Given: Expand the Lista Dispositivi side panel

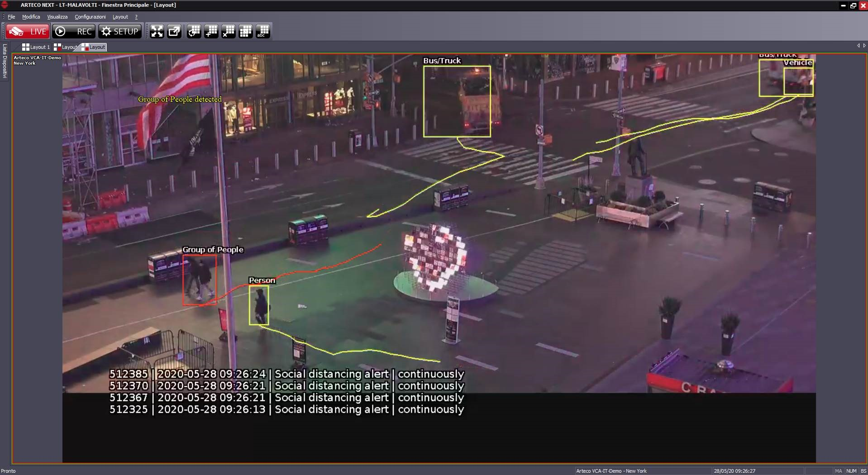Looking at the screenshot, I should point(5,61).
